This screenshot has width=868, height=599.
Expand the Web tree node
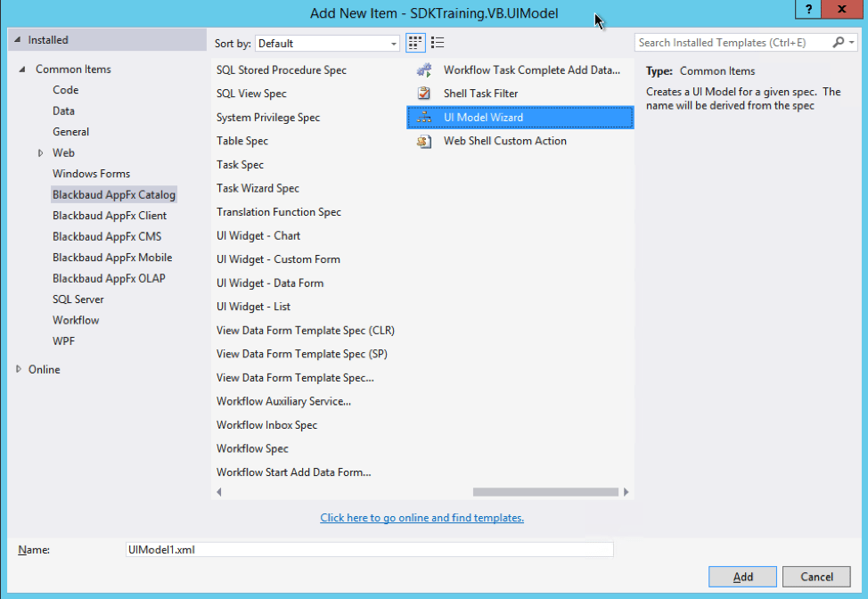(x=40, y=152)
